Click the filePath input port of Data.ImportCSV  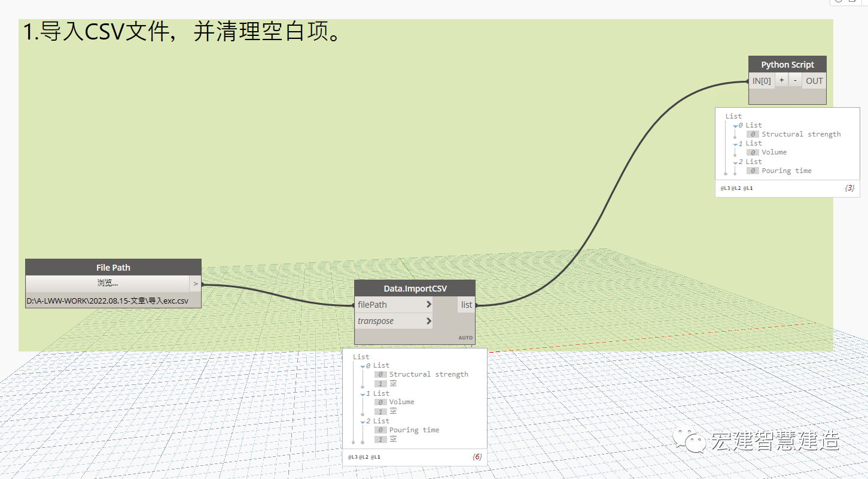(394, 305)
